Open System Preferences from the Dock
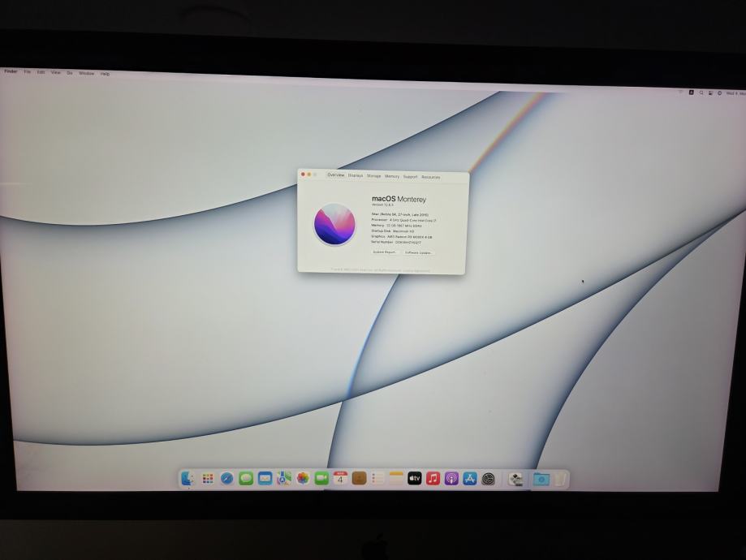 click(x=489, y=479)
